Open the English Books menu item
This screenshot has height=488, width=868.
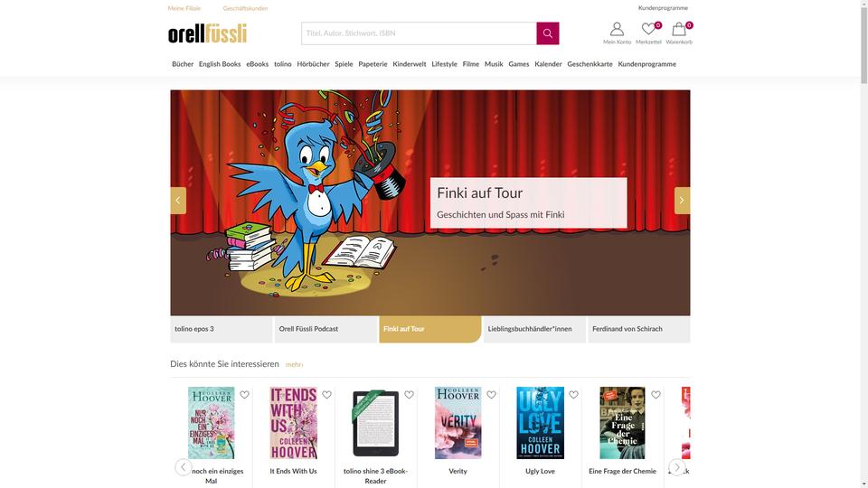click(x=220, y=64)
